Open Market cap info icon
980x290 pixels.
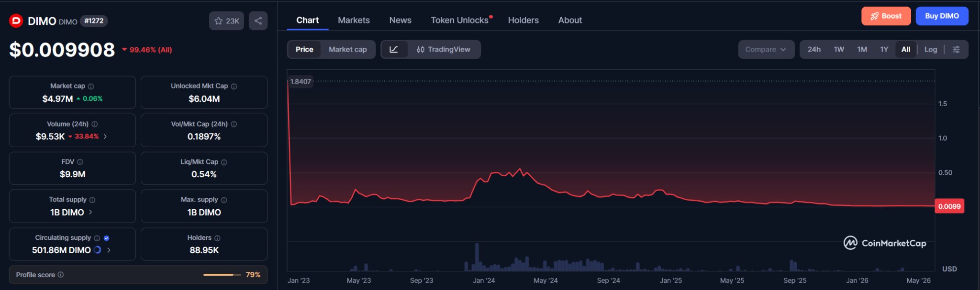coord(91,86)
